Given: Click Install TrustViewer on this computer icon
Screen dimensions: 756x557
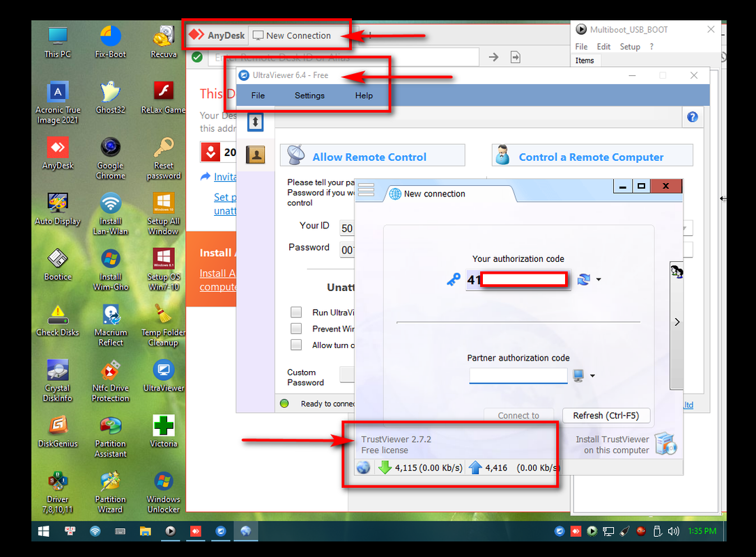Looking at the screenshot, I should tap(666, 444).
